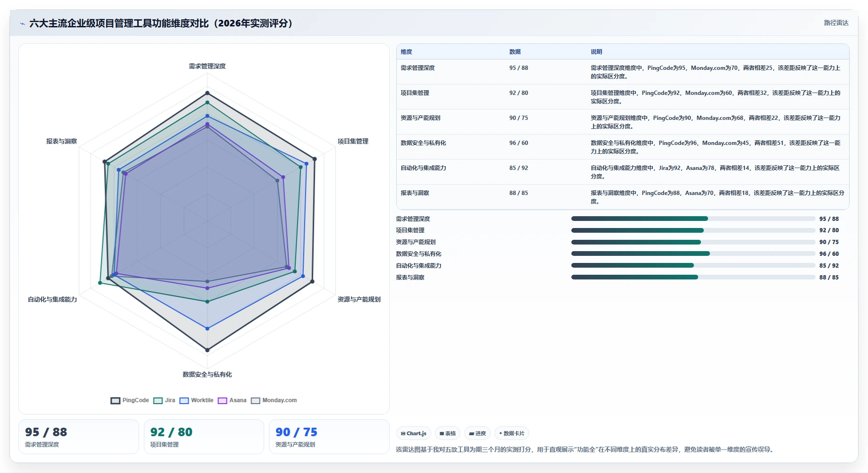The height and width of the screenshot is (473, 868).
Task: Click the 资源与产能规划 progress bar
Action: [x=693, y=242]
